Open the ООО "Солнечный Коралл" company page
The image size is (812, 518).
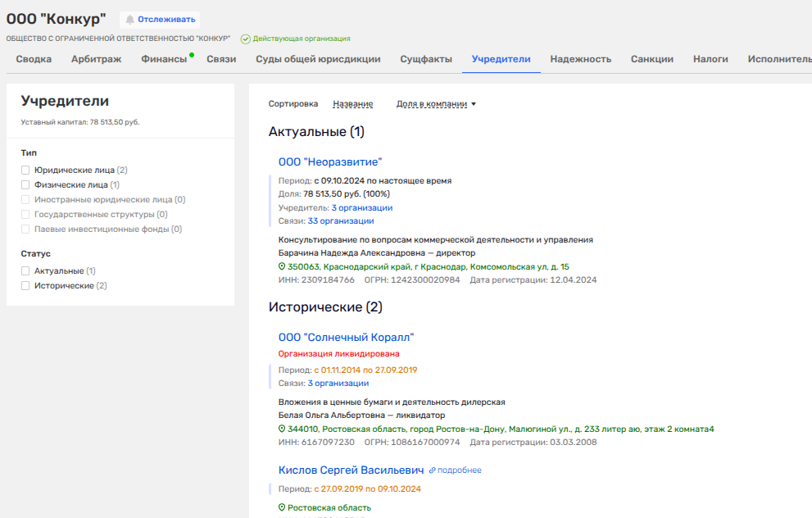pos(346,338)
